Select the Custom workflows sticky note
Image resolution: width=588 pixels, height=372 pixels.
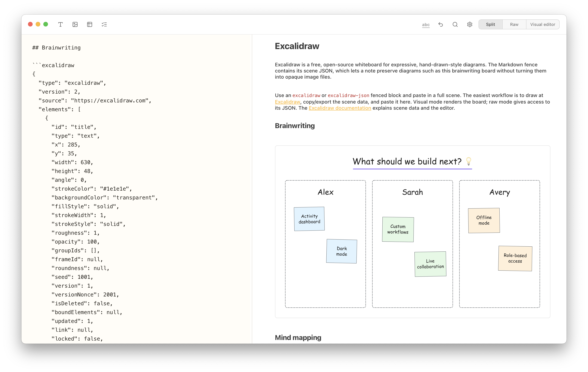(x=398, y=229)
